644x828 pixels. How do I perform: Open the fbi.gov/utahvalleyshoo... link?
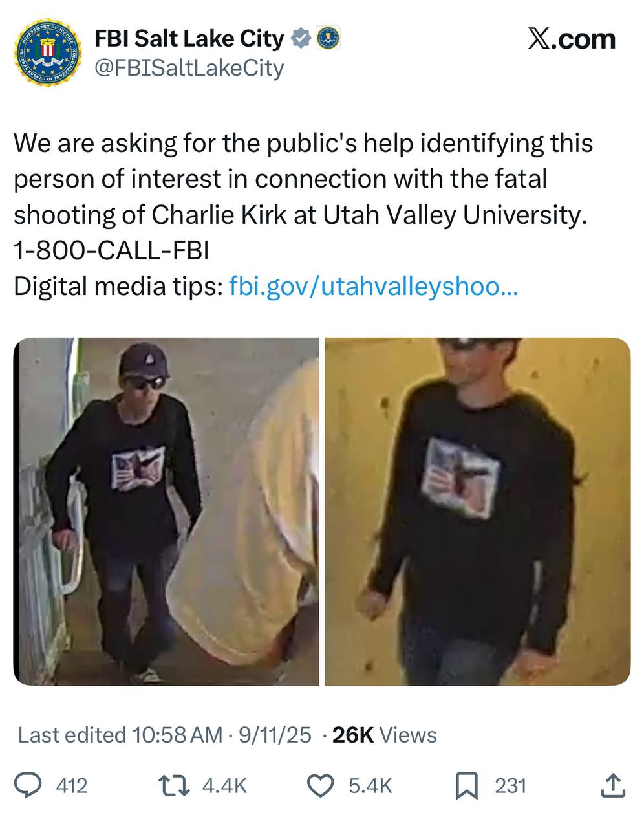[374, 285]
